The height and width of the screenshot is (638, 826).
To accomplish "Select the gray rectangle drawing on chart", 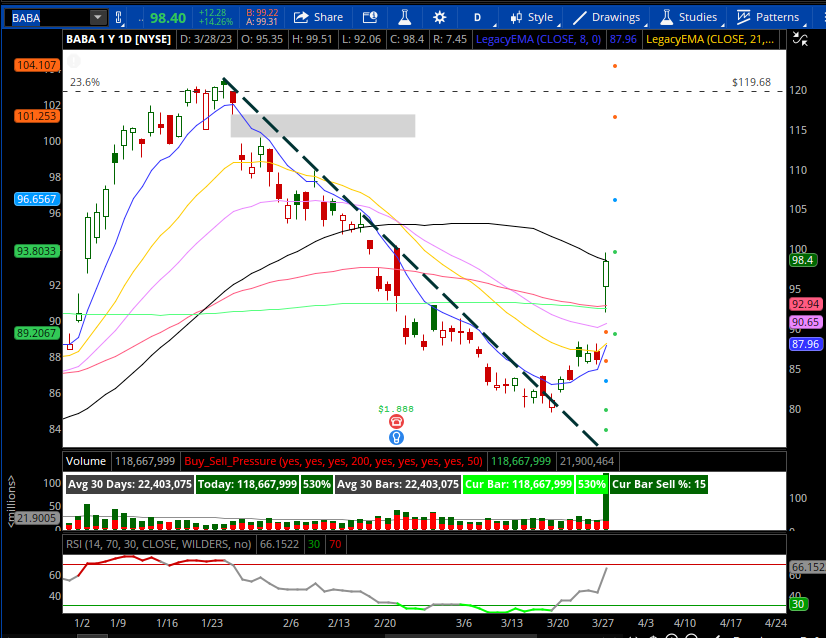I will click(x=323, y=126).
